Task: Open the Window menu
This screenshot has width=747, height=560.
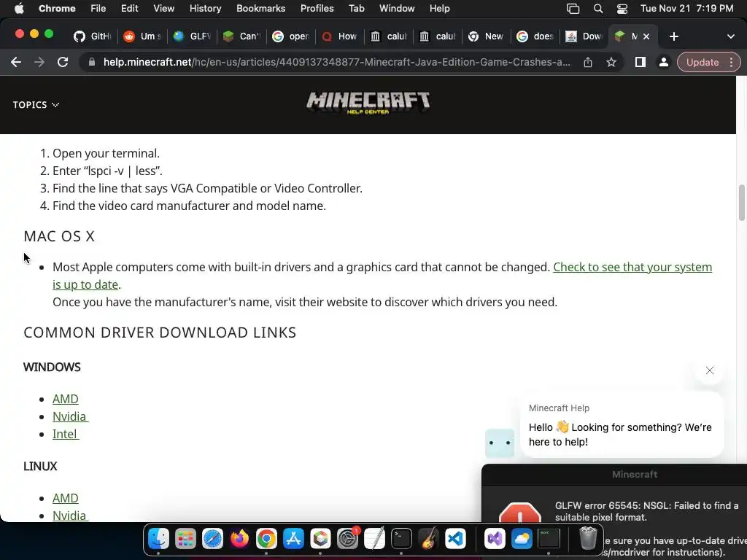Action: tap(397, 9)
